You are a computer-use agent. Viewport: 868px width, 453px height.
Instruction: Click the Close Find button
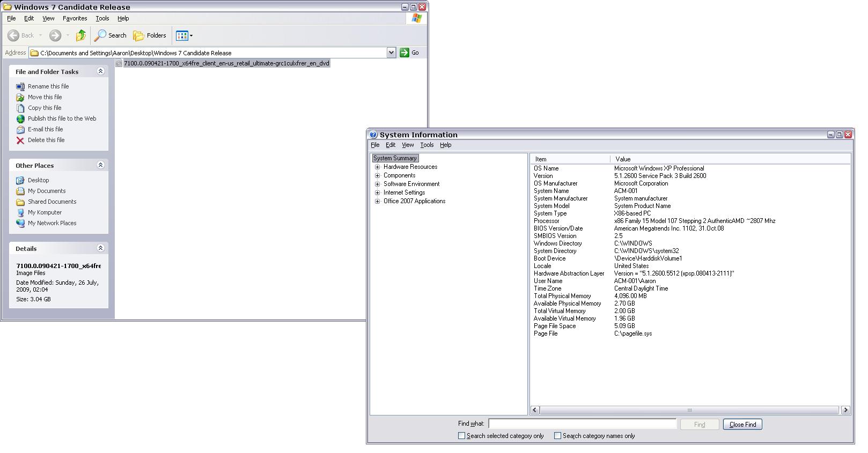742,425
